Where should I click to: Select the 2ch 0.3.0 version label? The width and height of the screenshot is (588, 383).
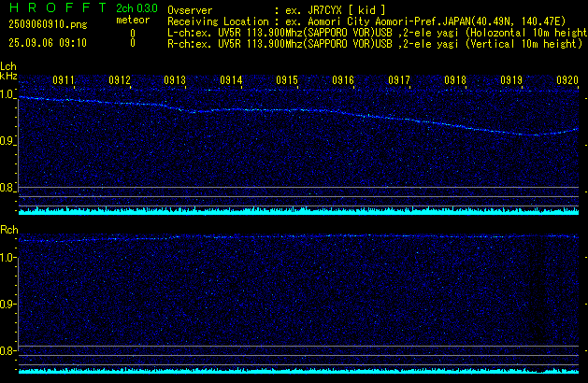point(136,7)
